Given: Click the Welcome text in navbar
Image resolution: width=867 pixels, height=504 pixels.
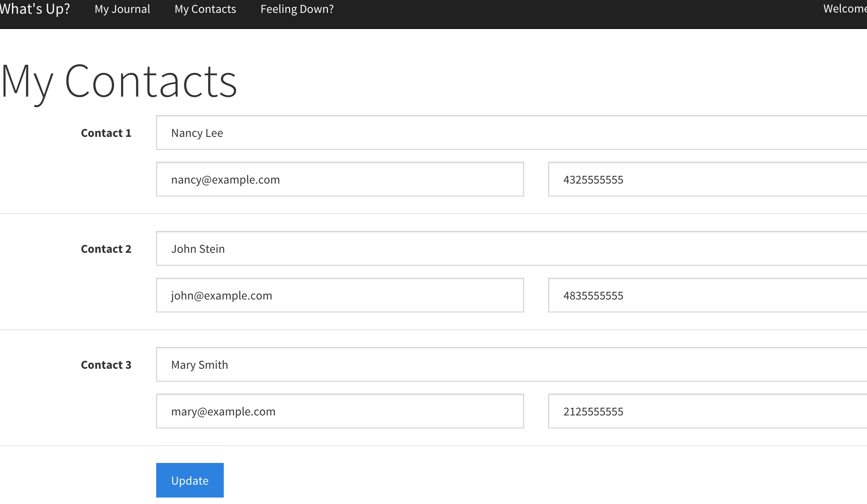Looking at the screenshot, I should pyautogui.click(x=844, y=9).
